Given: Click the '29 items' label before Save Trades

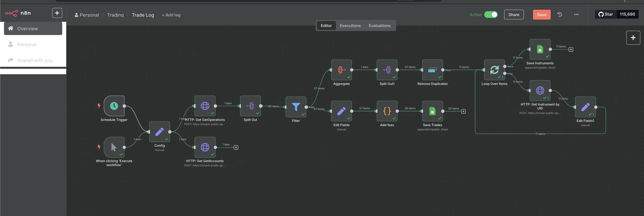Looking at the screenshot, I should 410,108.
